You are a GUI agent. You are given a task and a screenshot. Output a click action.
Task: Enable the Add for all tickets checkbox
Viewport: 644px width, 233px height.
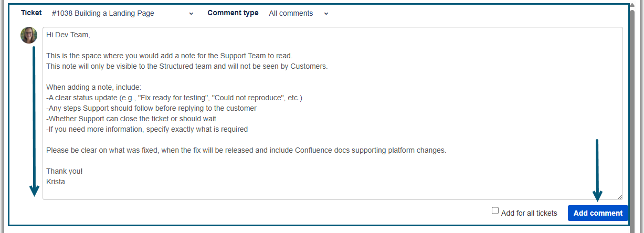(x=495, y=211)
